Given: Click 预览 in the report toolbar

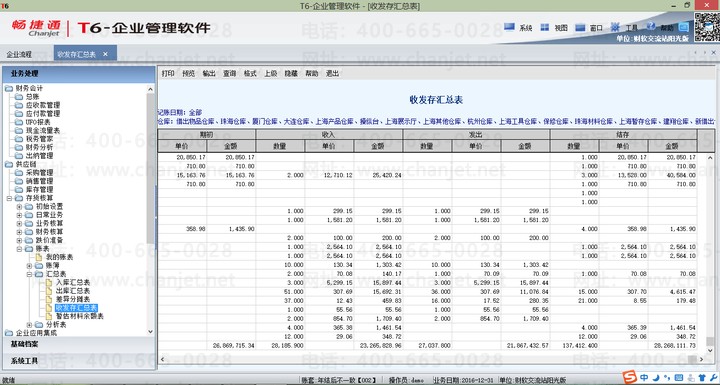Looking at the screenshot, I should [x=188, y=74].
